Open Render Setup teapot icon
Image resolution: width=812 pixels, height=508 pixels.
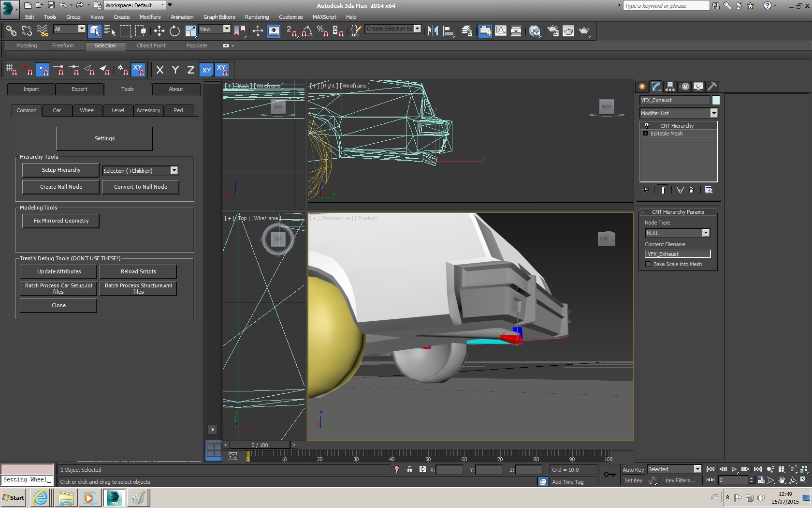click(553, 31)
